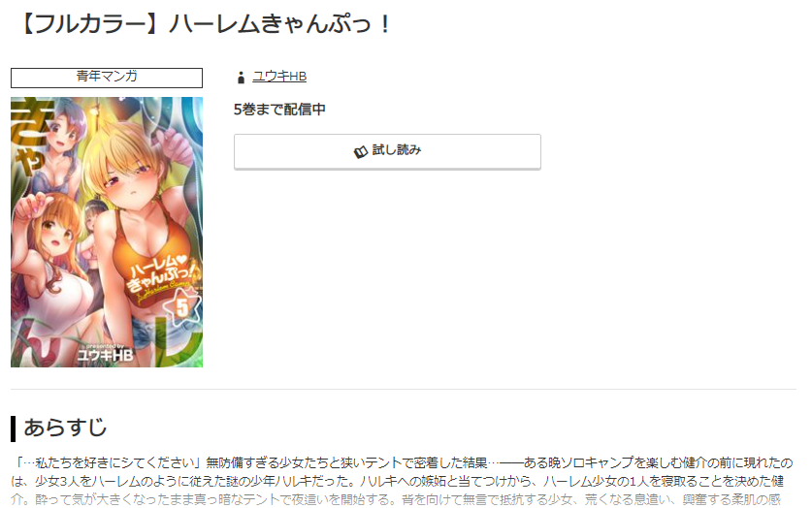812x508 pixels.
Task: Click the 試し読み trial reading button
Action: coord(387,151)
